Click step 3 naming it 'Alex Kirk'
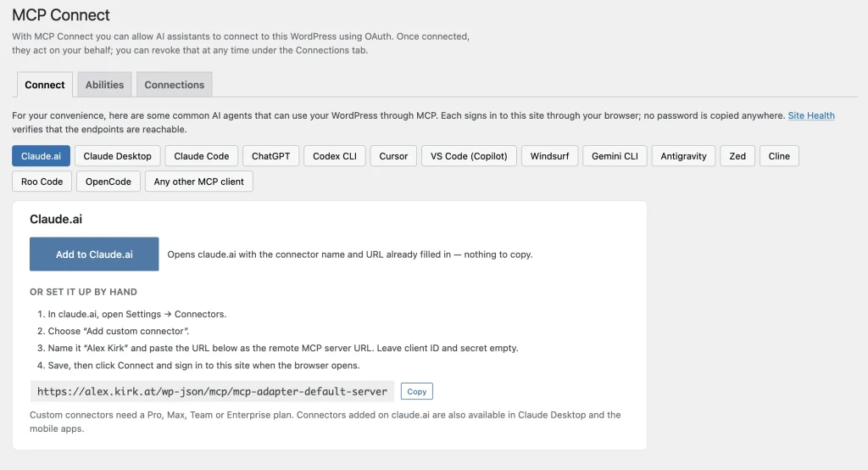Image resolution: width=868 pixels, height=470 pixels. 283,348
